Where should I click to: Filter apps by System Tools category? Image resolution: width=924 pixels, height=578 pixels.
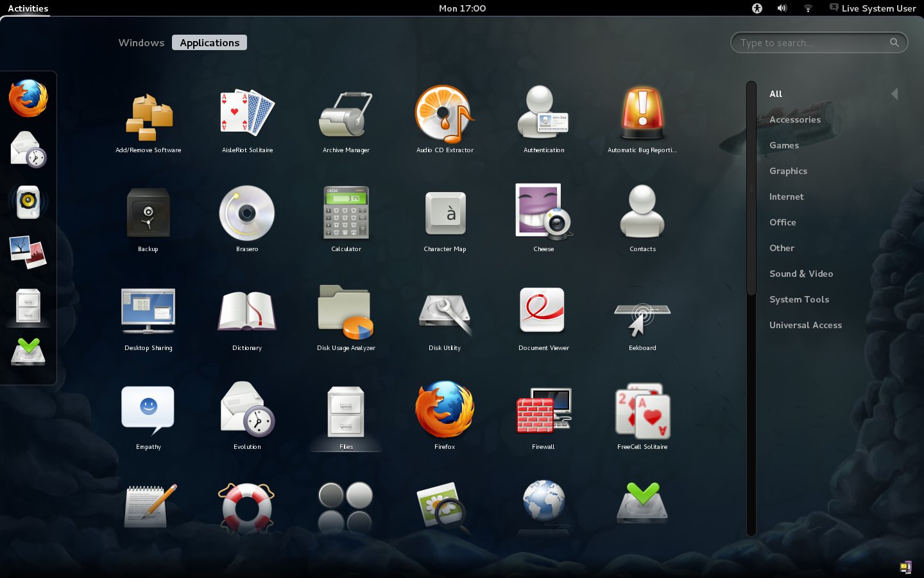tap(799, 299)
